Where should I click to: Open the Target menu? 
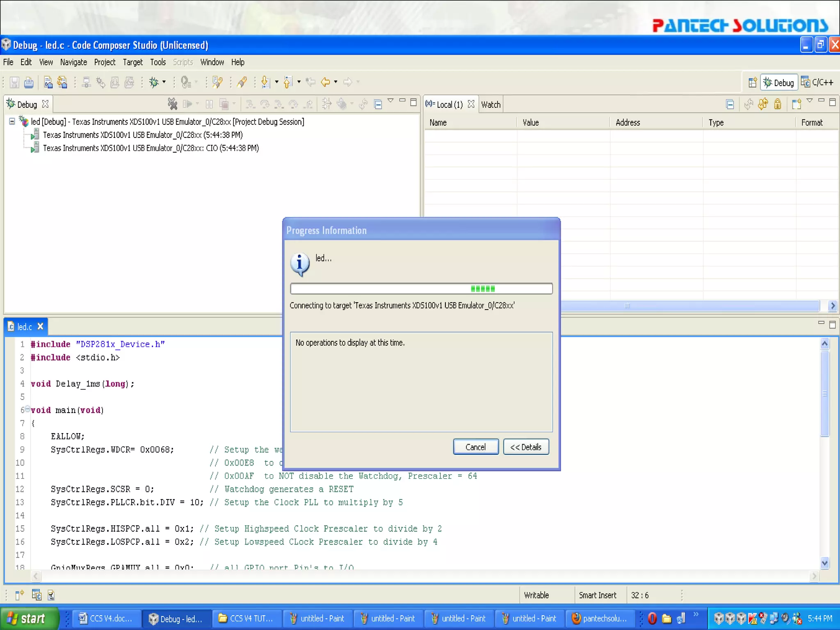tap(132, 62)
